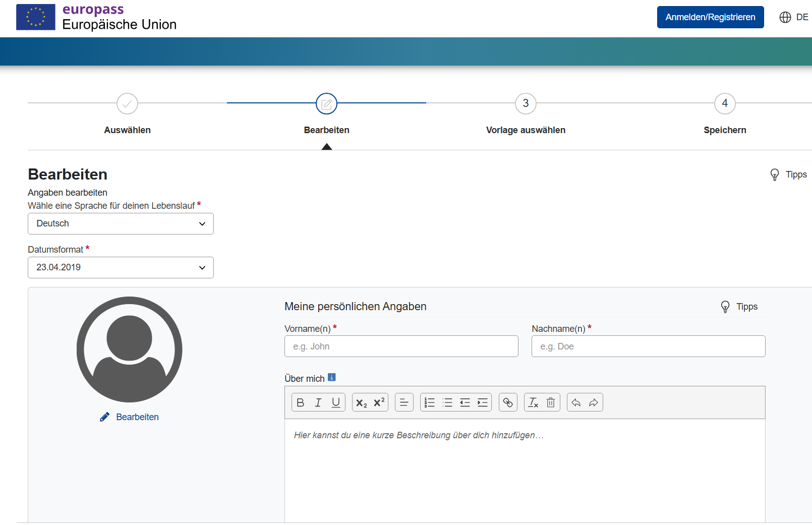Expand the Datumsformat dropdown

click(x=121, y=268)
